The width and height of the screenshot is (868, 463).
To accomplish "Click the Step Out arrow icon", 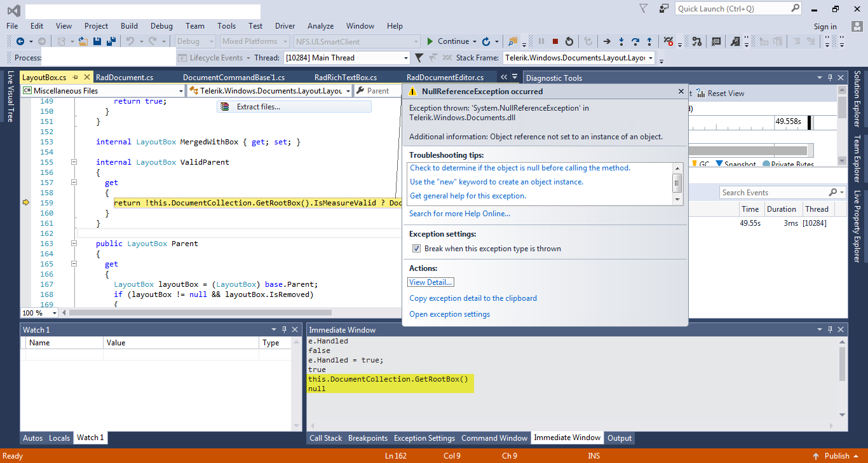I will pyautogui.click(x=649, y=41).
